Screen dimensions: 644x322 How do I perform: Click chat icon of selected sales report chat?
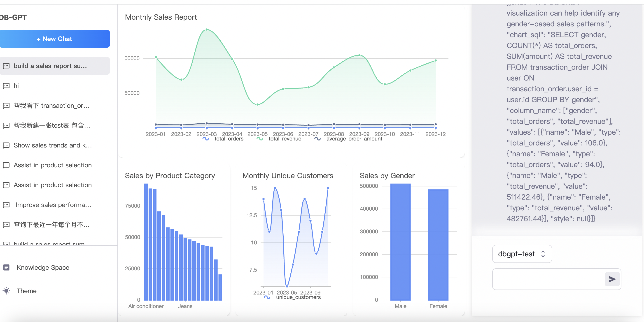click(x=6, y=66)
